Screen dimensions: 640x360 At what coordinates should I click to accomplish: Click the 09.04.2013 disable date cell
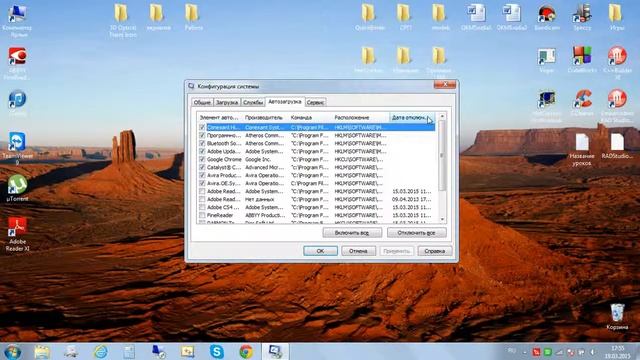point(411,199)
